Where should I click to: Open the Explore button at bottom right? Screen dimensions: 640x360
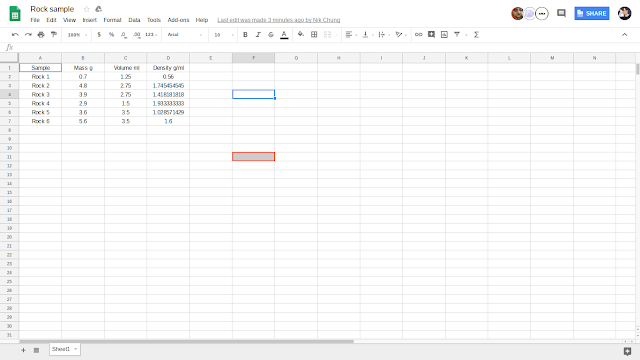click(x=627, y=351)
